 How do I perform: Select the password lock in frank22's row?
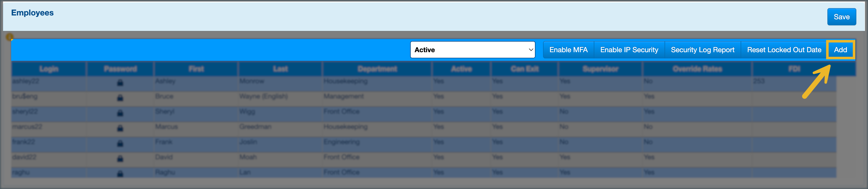click(x=120, y=143)
